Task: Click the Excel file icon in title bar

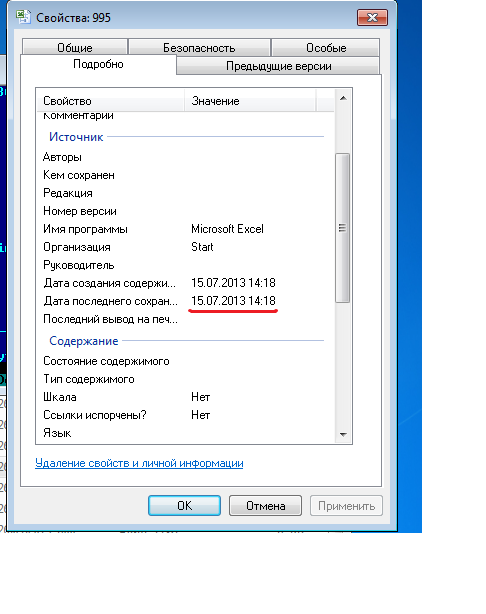Action: (x=23, y=17)
